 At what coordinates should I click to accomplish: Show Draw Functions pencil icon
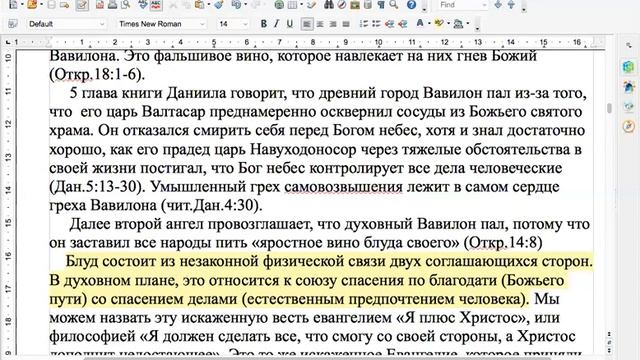click(x=311, y=4)
